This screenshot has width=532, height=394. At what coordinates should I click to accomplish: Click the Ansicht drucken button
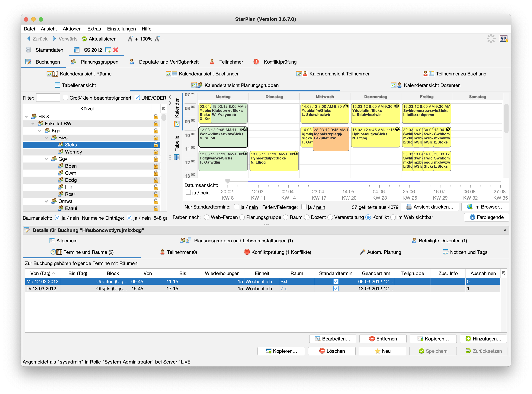(430, 207)
